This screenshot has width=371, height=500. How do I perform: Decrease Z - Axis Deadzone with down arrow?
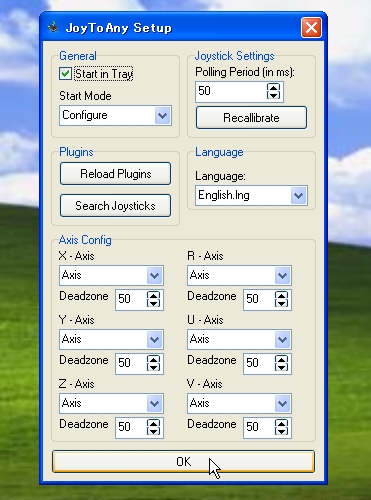click(153, 432)
